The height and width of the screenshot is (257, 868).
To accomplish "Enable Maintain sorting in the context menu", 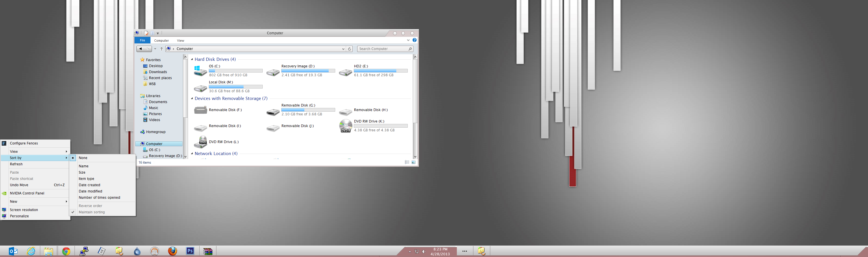I will (92, 212).
